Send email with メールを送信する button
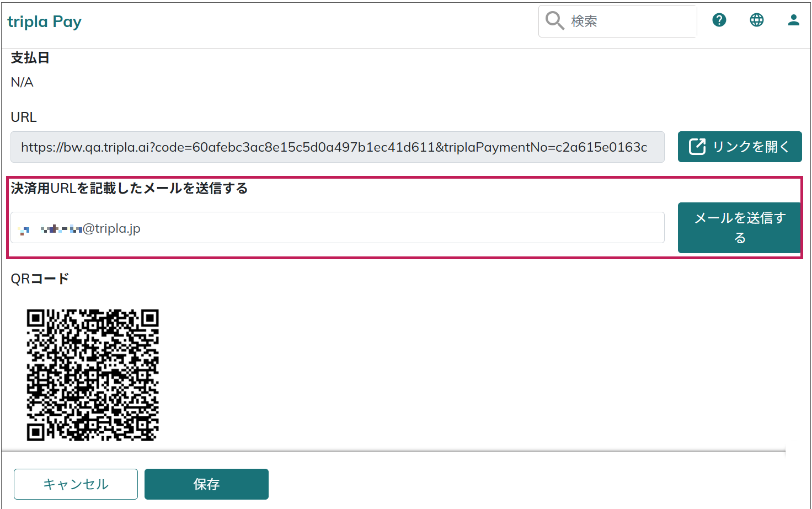Viewport: 812px width, 509px height. (x=739, y=228)
